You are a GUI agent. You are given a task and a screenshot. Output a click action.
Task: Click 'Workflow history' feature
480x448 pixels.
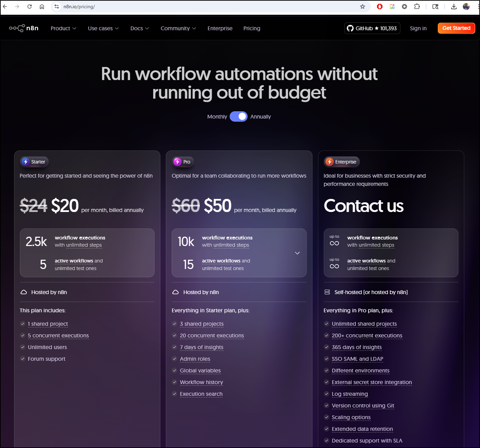tap(202, 382)
